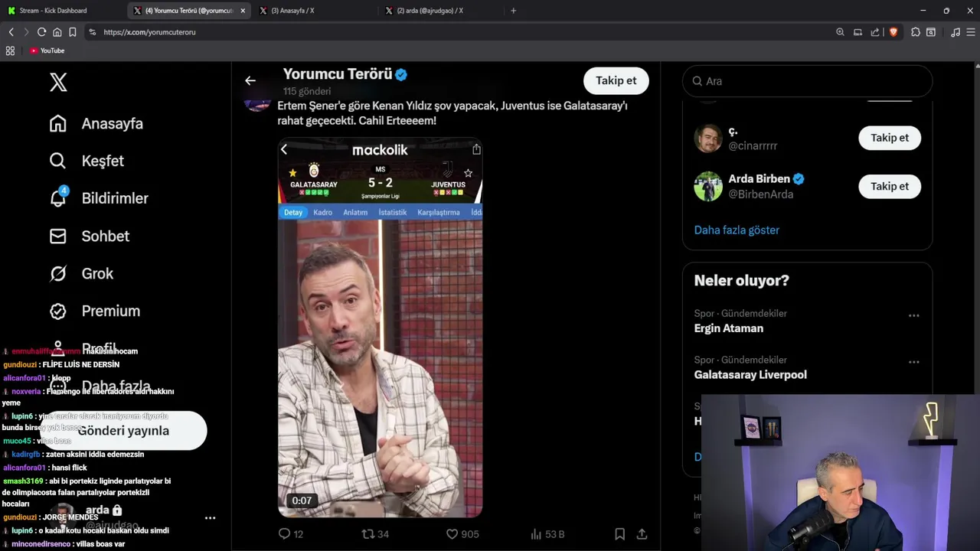Open the Premium page
The height and width of the screenshot is (551, 980).
click(x=95, y=311)
